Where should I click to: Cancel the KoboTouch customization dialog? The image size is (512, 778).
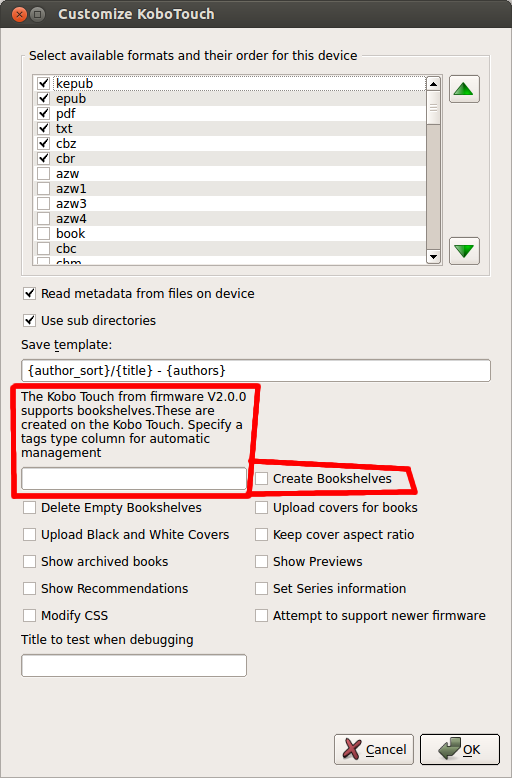(374, 749)
